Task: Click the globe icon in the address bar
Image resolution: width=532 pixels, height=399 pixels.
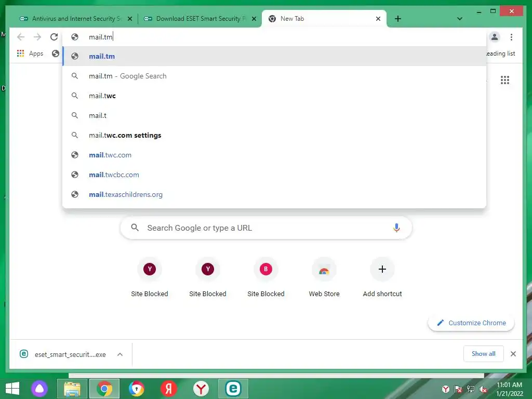Action: click(75, 37)
